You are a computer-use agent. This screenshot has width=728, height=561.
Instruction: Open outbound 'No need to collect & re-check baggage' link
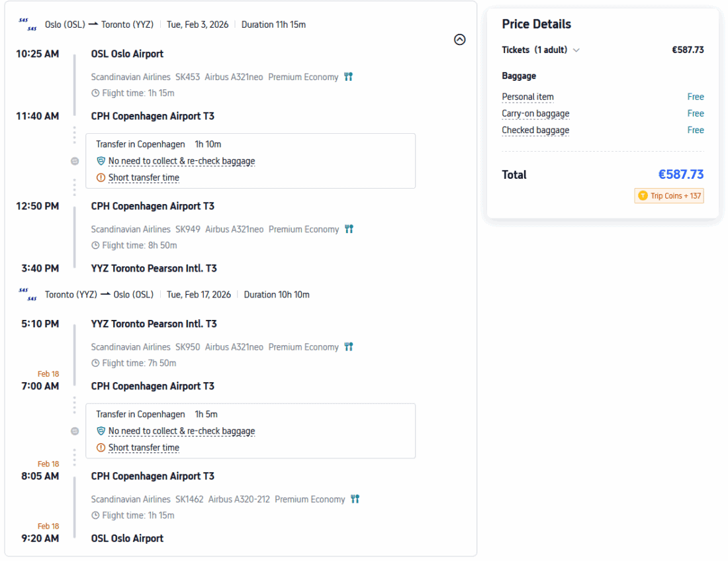tap(181, 161)
